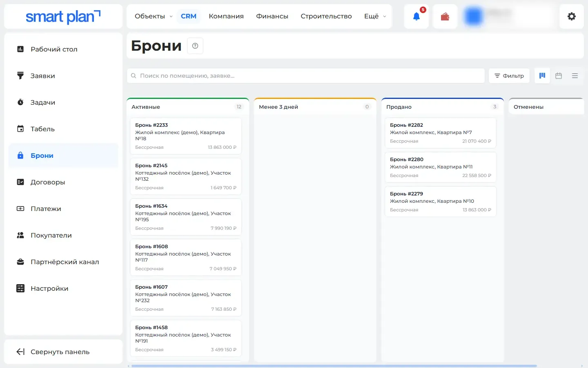Open booking card Бронь #2233
The image size is (588, 368).
pos(186,136)
